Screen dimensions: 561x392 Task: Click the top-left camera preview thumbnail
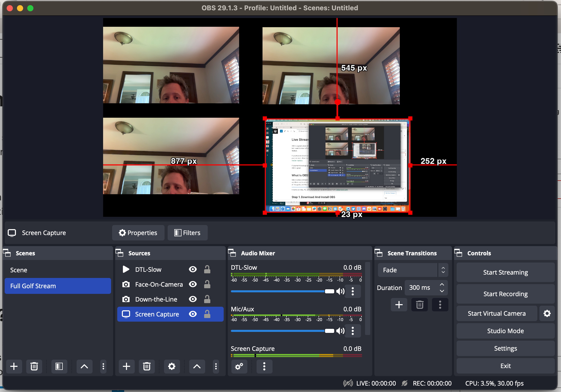(x=171, y=65)
